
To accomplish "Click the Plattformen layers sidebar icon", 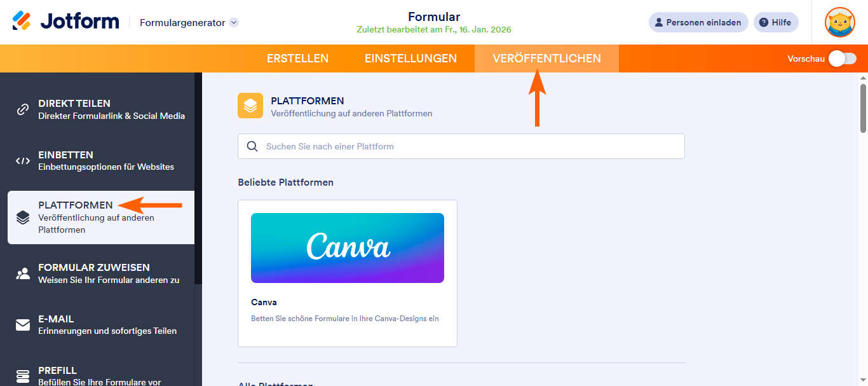I will pyautogui.click(x=23, y=217).
